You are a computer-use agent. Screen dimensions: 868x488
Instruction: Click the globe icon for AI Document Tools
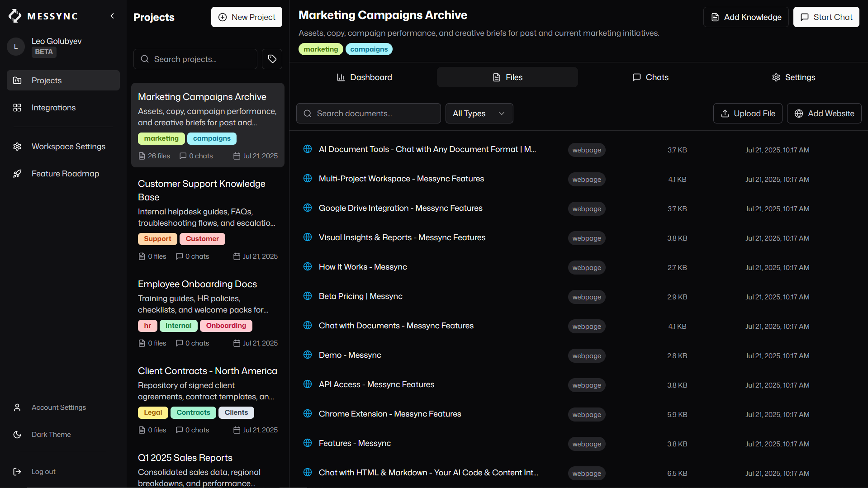click(x=308, y=149)
